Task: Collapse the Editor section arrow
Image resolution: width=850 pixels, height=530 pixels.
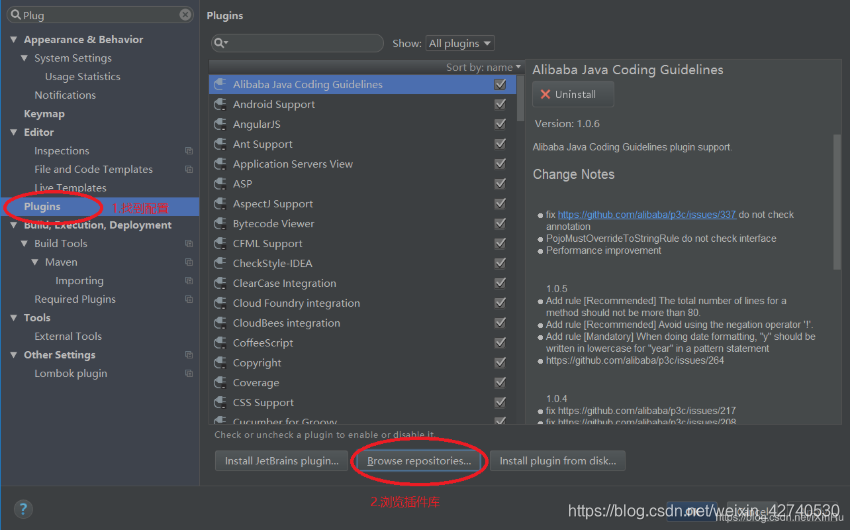Action: click(14, 132)
